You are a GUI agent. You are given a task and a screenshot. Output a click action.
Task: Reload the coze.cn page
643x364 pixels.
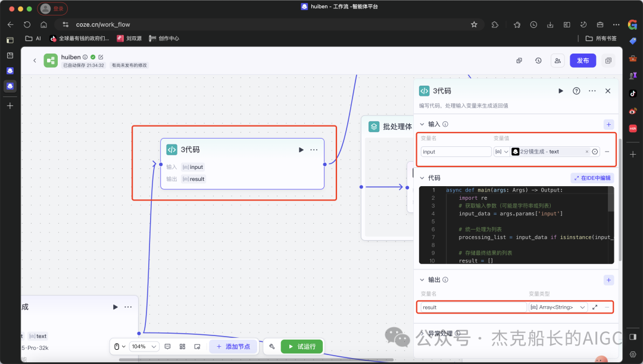[27, 24]
